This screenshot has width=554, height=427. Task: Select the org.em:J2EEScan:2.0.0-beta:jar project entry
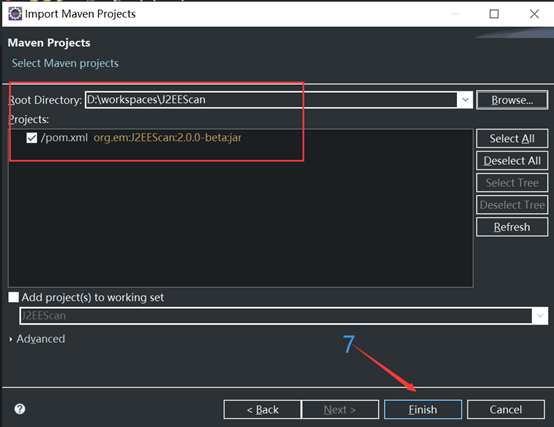pos(167,137)
